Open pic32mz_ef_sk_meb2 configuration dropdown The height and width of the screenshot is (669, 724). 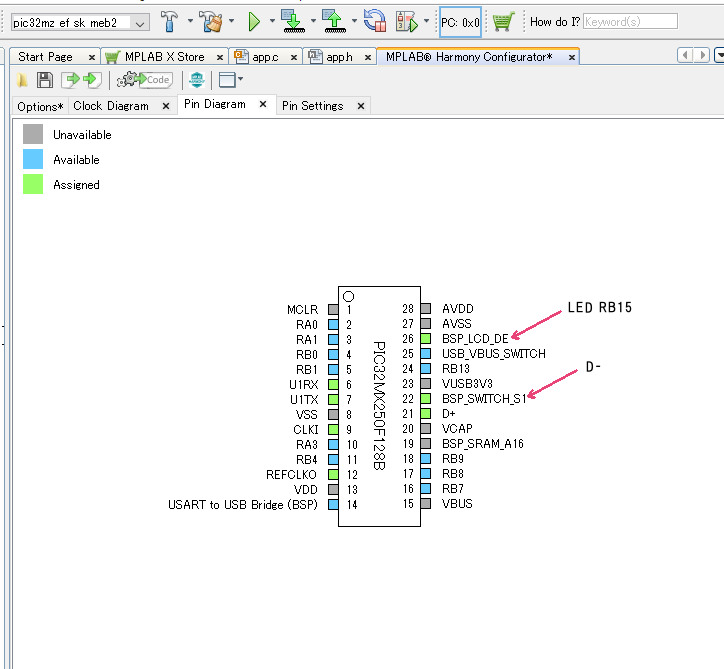click(140, 23)
